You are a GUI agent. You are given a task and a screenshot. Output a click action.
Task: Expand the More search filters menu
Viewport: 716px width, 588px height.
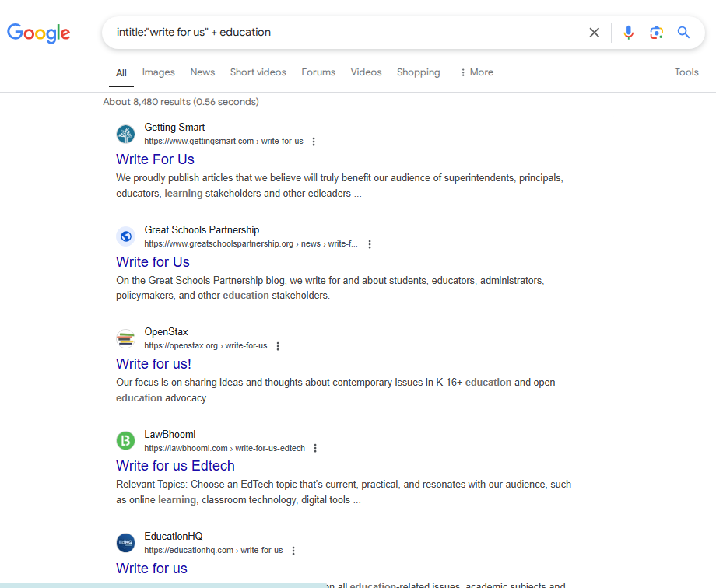[x=477, y=72]
